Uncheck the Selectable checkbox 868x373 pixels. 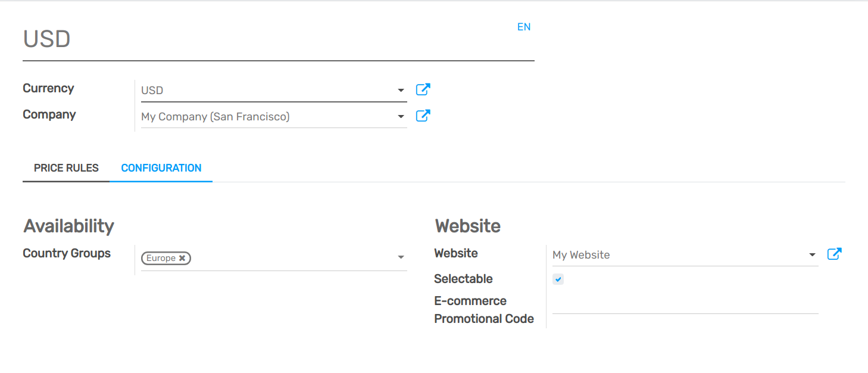[558, 278]
